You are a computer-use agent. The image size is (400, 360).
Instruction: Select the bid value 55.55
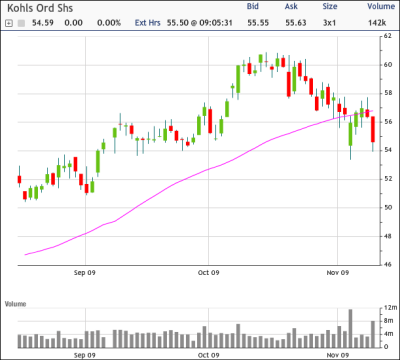coord(258,23)
